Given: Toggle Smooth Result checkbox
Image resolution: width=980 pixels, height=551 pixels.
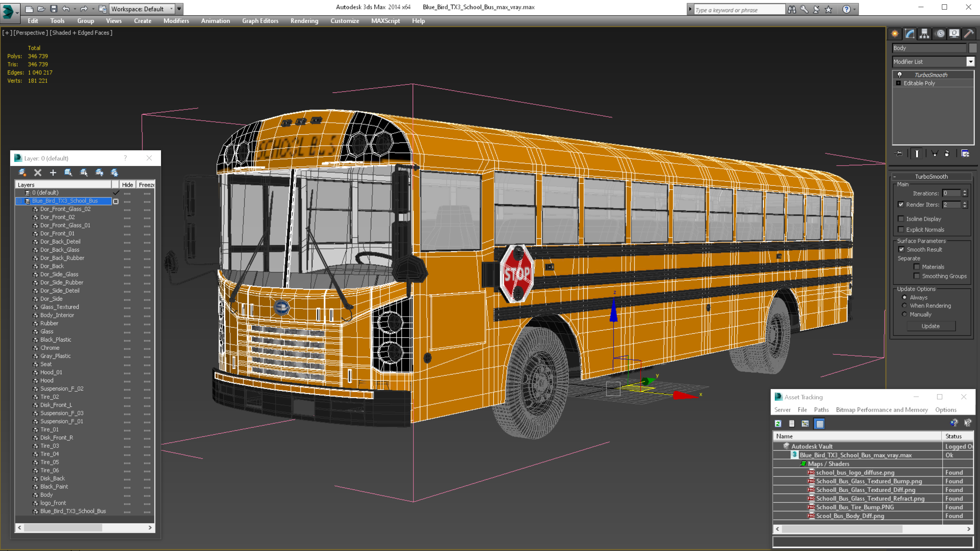Looking at the screenshot, I should click(901, 249).
